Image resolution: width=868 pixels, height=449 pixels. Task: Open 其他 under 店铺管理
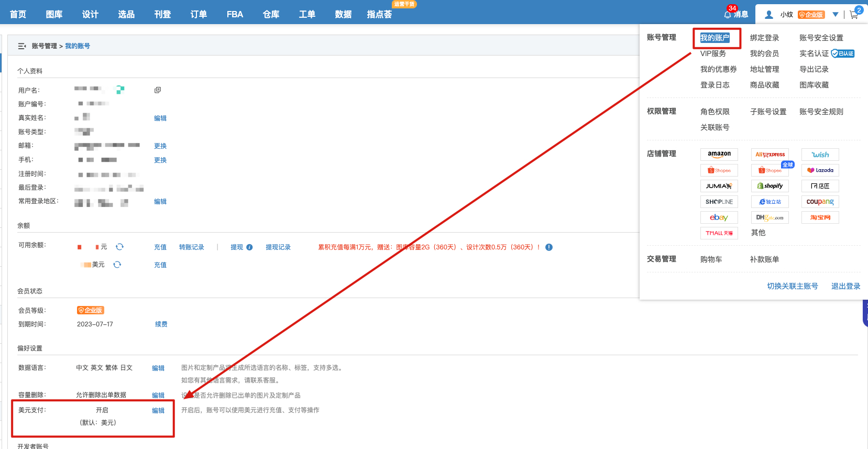[759, 233]
